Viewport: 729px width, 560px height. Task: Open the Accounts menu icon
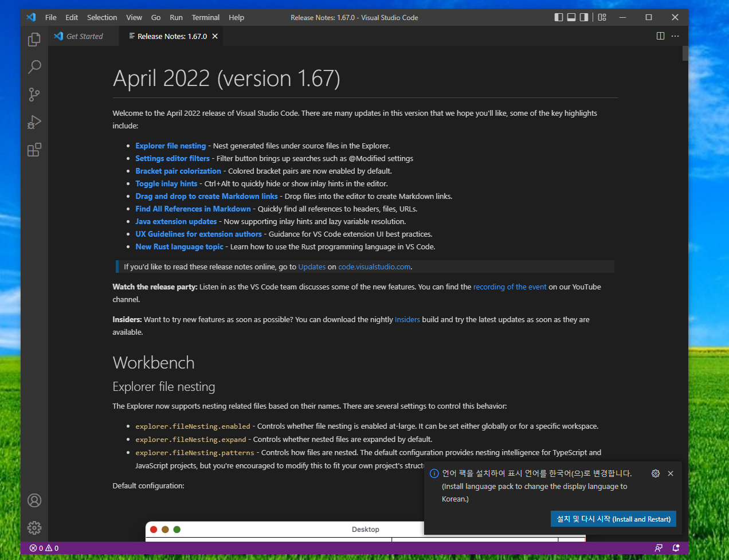[34, 500]
